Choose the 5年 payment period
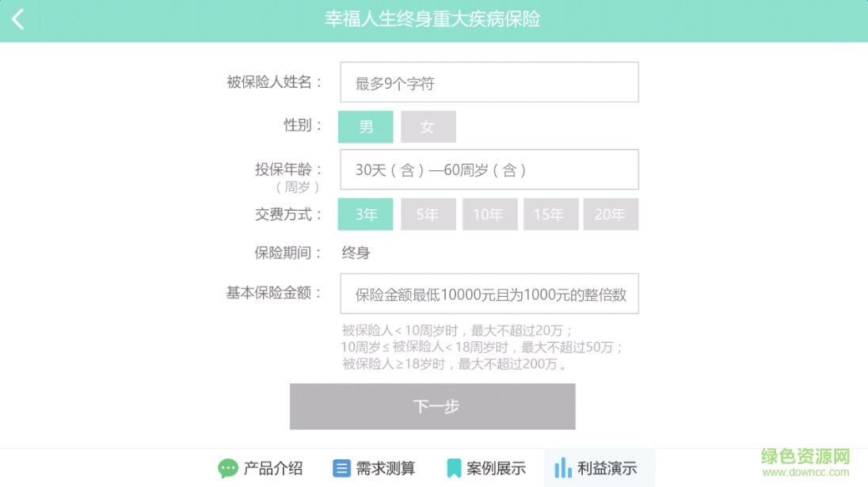The width and height of the screenshot is (868, 487). tap(428, 215)
